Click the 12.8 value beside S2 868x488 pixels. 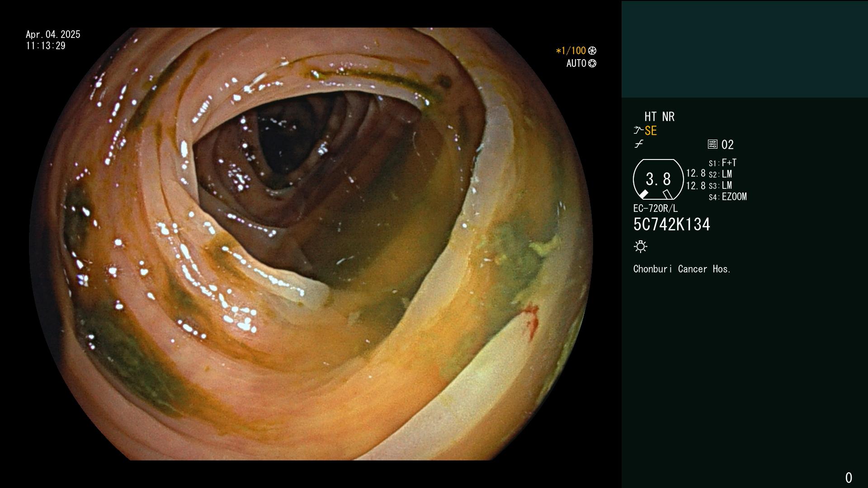tap(696, 173)
